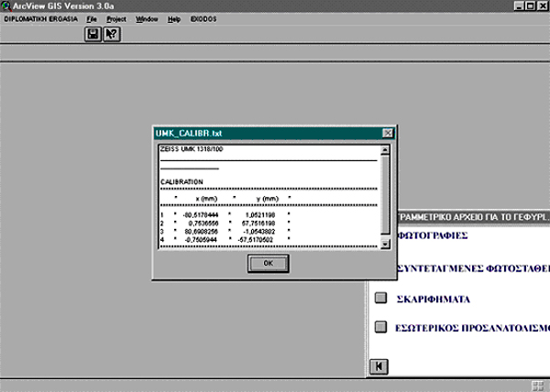
Task: Click the ZEISS UMK 1318/100 text line
Action: (x=192, y=149)
